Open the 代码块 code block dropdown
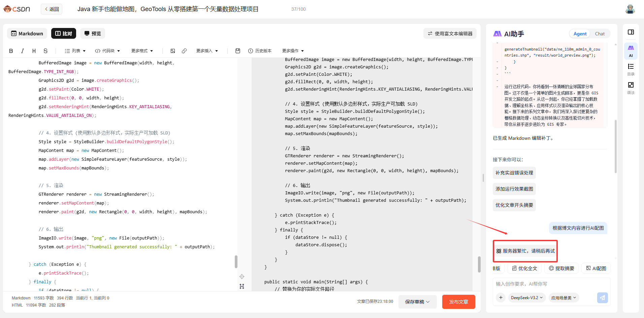 (107, 51)
